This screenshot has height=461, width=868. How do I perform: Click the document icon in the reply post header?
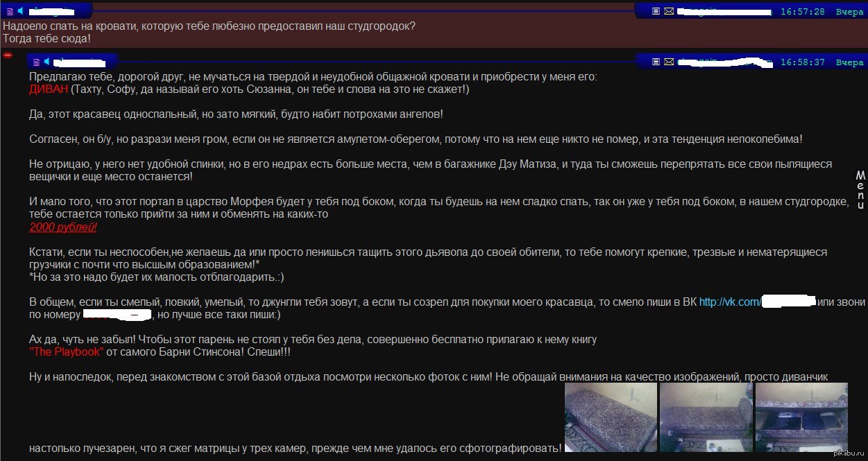coord(35,62)
